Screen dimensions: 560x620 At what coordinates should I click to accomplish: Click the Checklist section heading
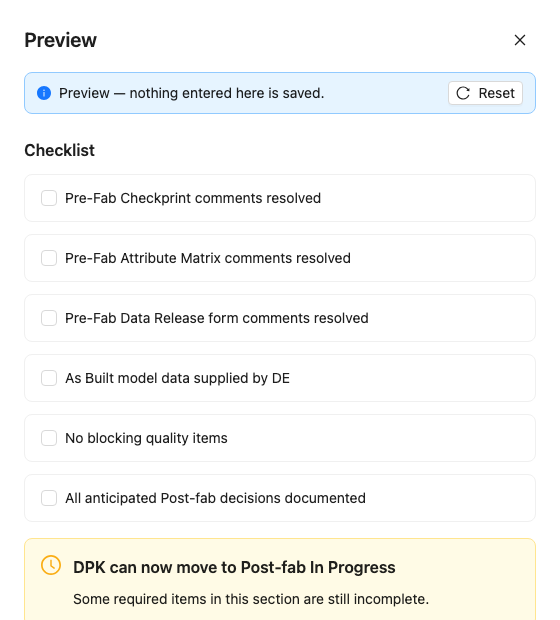pyautogui.click(x=60, y=150)
